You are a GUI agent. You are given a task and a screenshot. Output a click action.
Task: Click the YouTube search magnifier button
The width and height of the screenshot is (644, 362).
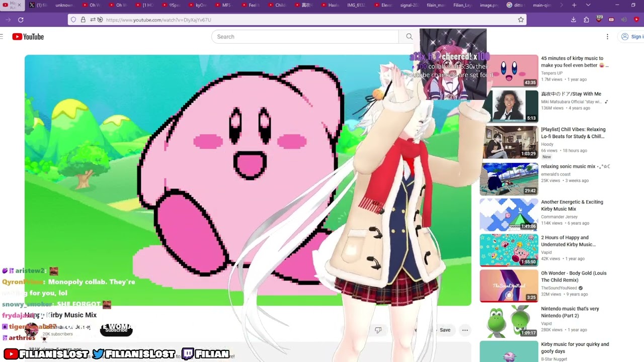[x=409, y=37]
